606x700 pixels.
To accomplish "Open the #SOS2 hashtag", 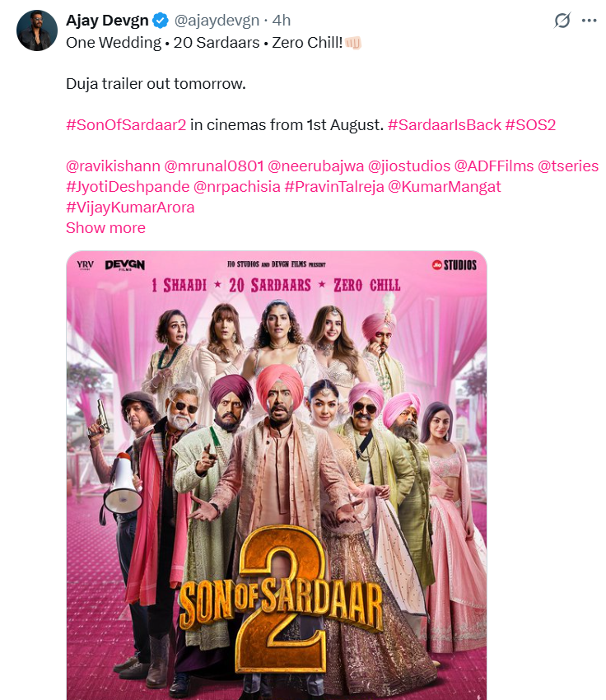I will point(530,125).
